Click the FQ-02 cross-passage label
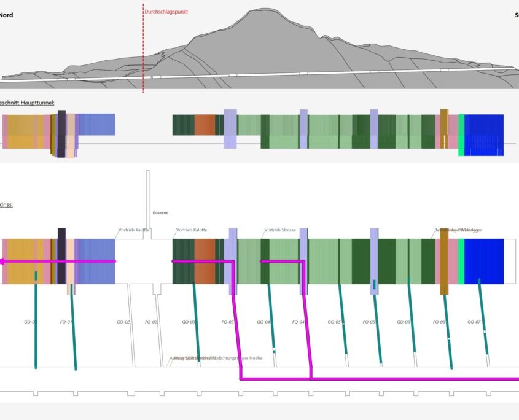 tap(151, 322)
